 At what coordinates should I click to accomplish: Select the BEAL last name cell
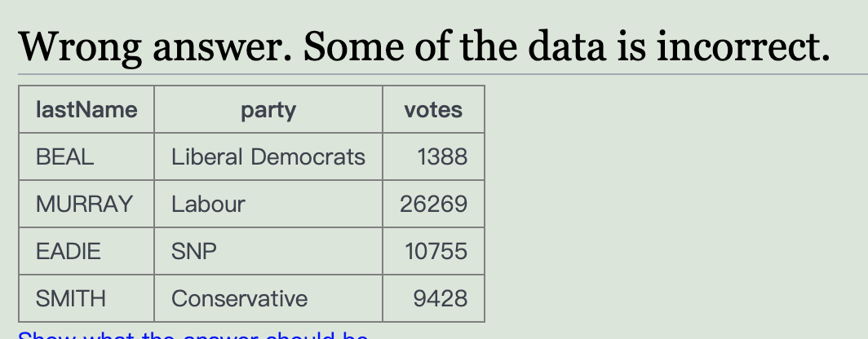[65, 156]
